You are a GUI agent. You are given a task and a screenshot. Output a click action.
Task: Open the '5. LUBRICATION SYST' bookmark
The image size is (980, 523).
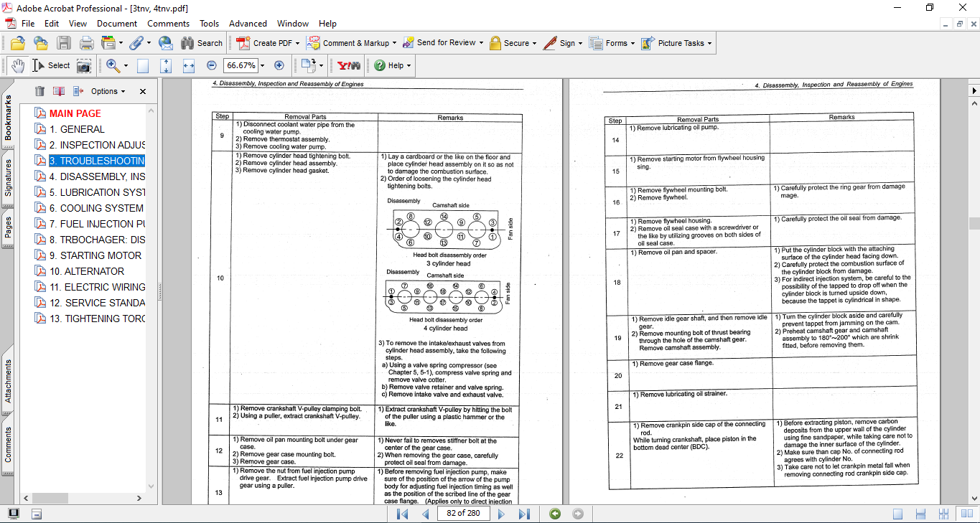97,192
